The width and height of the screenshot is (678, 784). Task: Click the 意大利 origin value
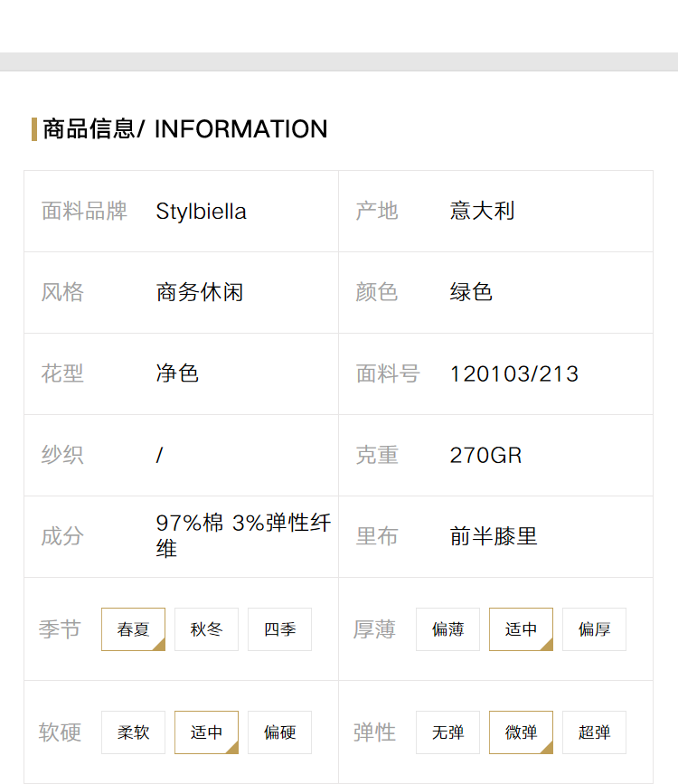482,211
